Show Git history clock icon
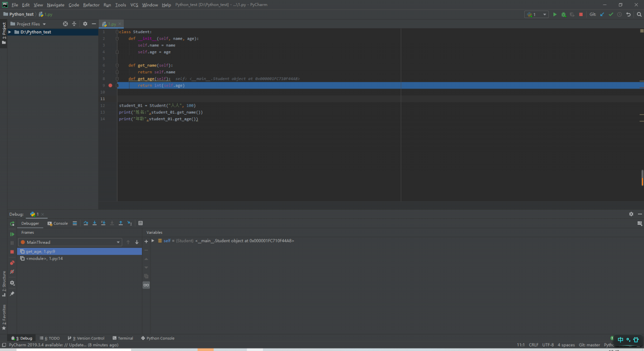The width and height of the screenshot is (644, 351). click(619, 15)
